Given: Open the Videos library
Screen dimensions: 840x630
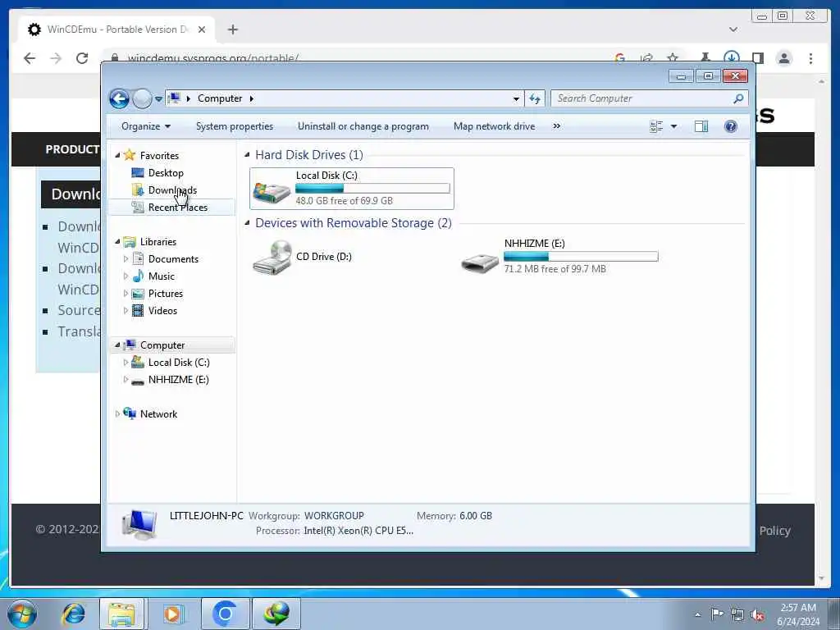Looking at the screenshot, I should (162, 311).
